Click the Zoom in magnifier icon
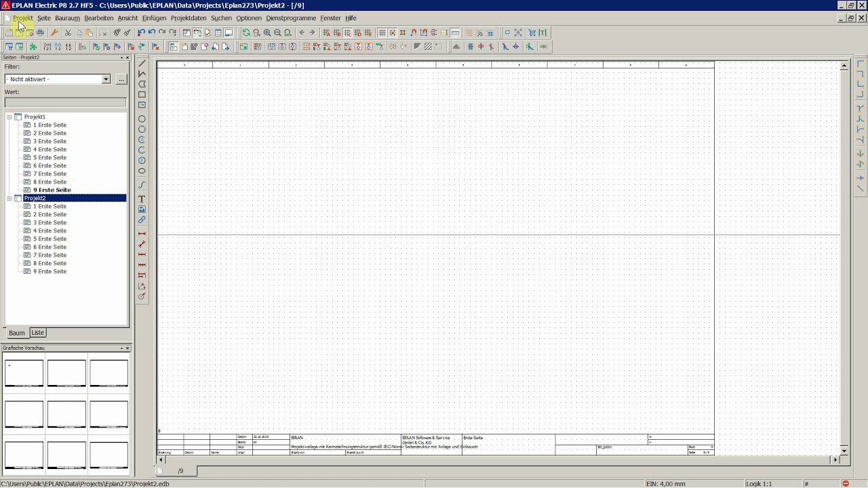868x488 pixels. pos(267,33)
